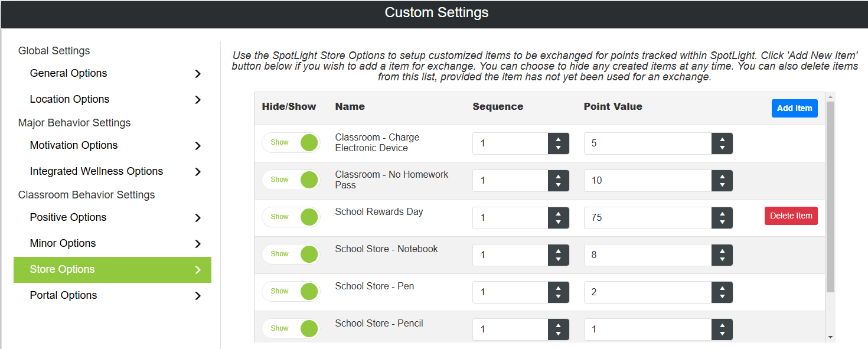Expand Portal Options chevron
This screenshot has height=349, width=868.
pyautogui.click(x=198, y=296)
